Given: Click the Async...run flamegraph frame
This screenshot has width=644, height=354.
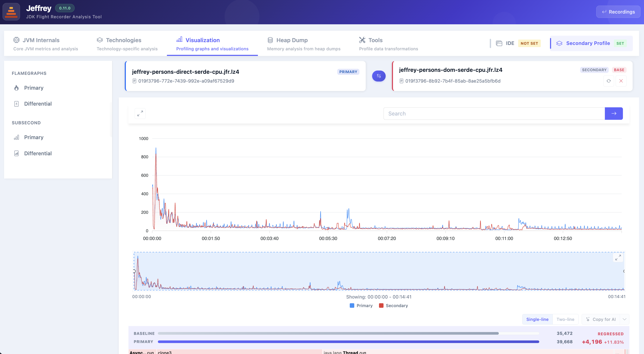Looking at the screenshot, I should [142, 352].
